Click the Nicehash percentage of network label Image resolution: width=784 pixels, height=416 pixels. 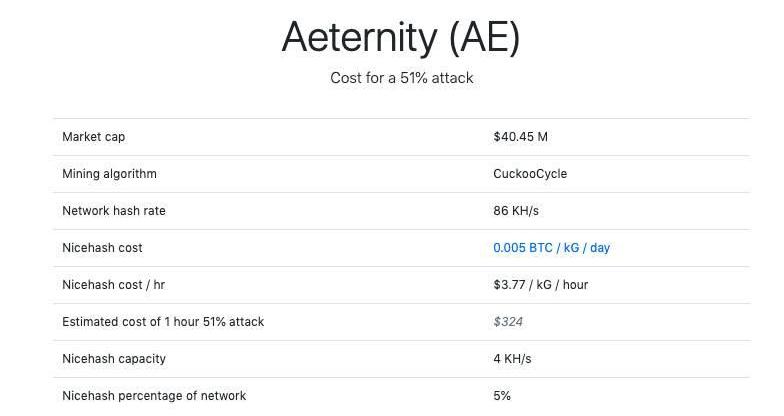point(154,396)
